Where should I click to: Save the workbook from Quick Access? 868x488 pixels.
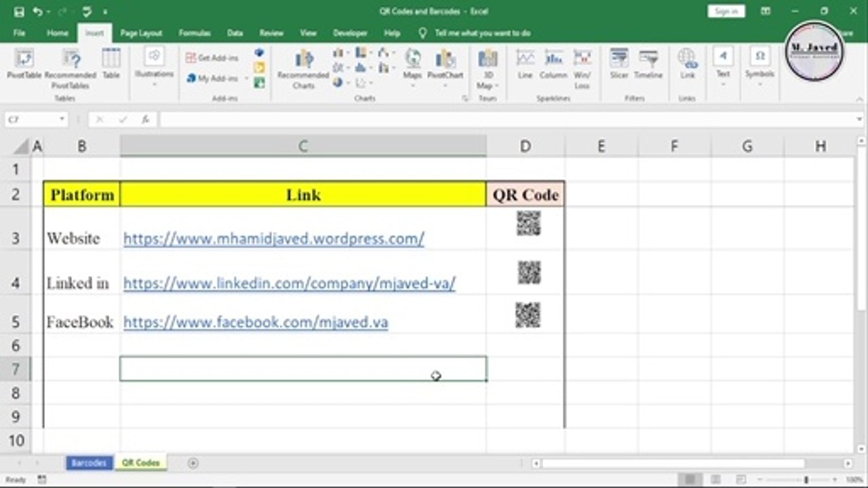coord(19,12)
